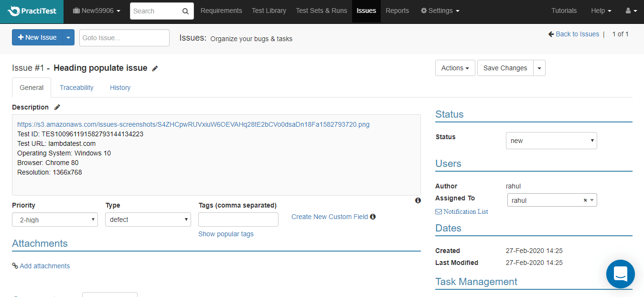Click the PractiTest logo

pos(32,11)
